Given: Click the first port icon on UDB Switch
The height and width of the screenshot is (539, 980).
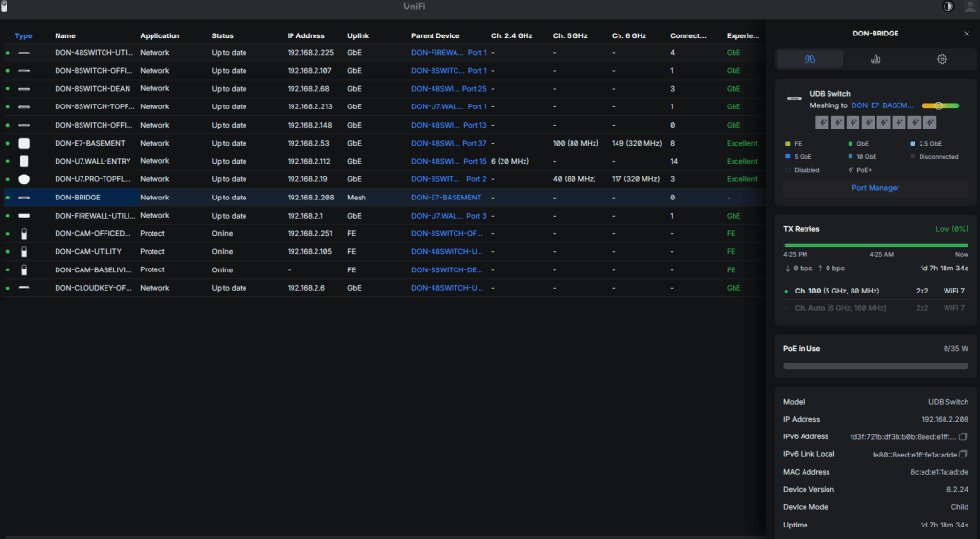Looking at the screenshot, I should pos(822,123).
